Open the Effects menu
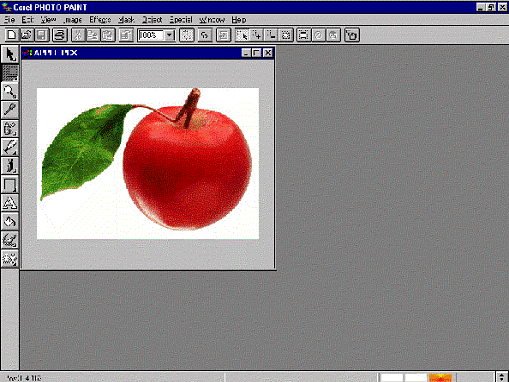The height and width of the screenshot is (382, 509). coord(100,20)
